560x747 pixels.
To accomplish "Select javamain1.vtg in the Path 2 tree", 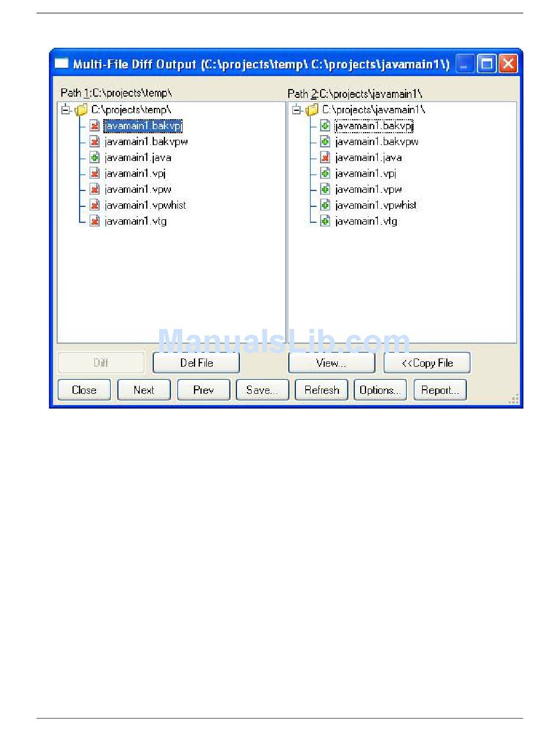I will tap(366, 221).
